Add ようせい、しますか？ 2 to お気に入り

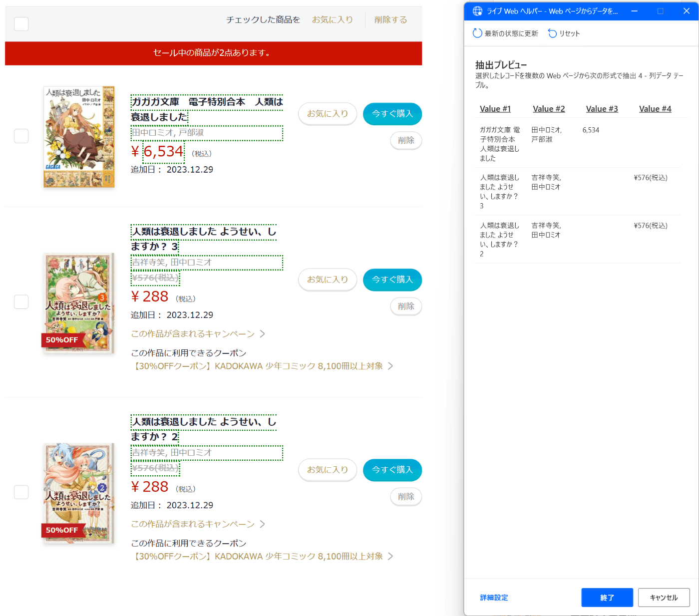[x=328, y=470]
